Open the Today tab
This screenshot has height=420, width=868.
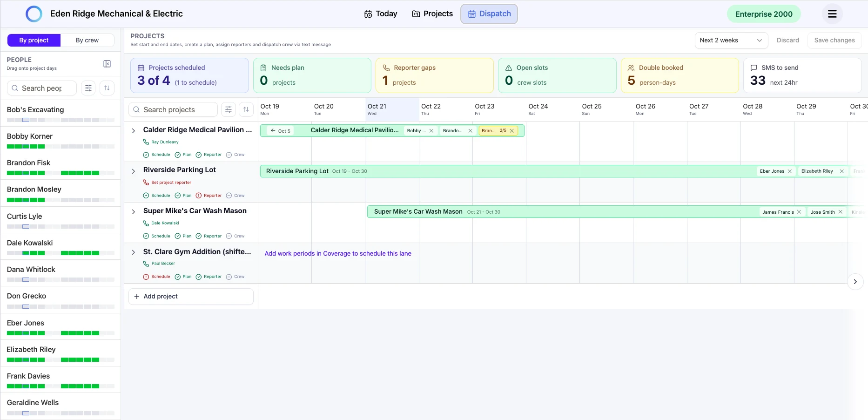pos(381,14)
